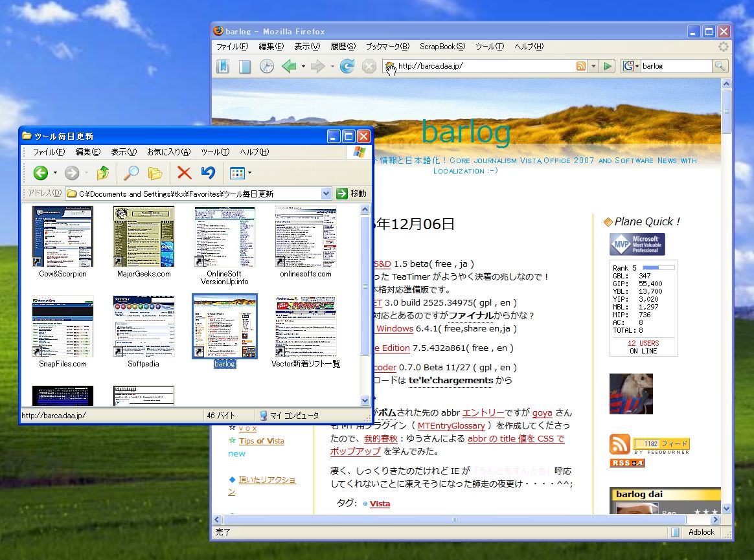Open the ヘルプ(H) menu in Explorer
754x560 pixels.
pyautogui.click(x=255, y=152)
